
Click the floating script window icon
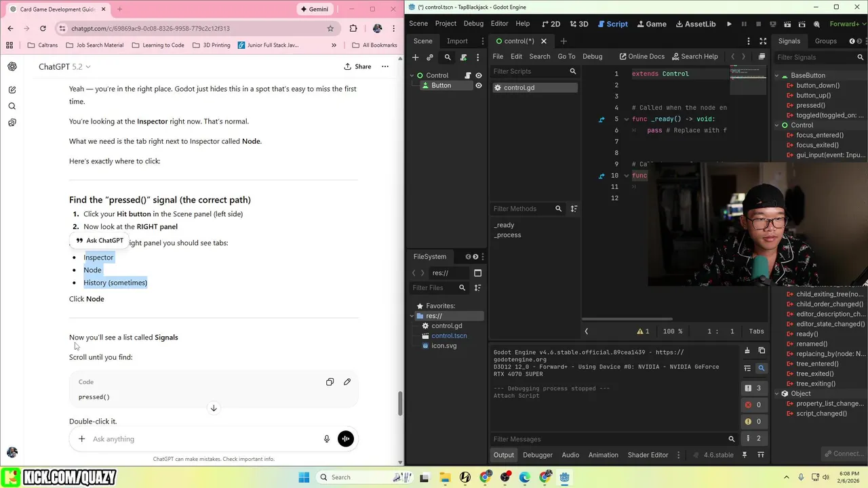point(762,57)
